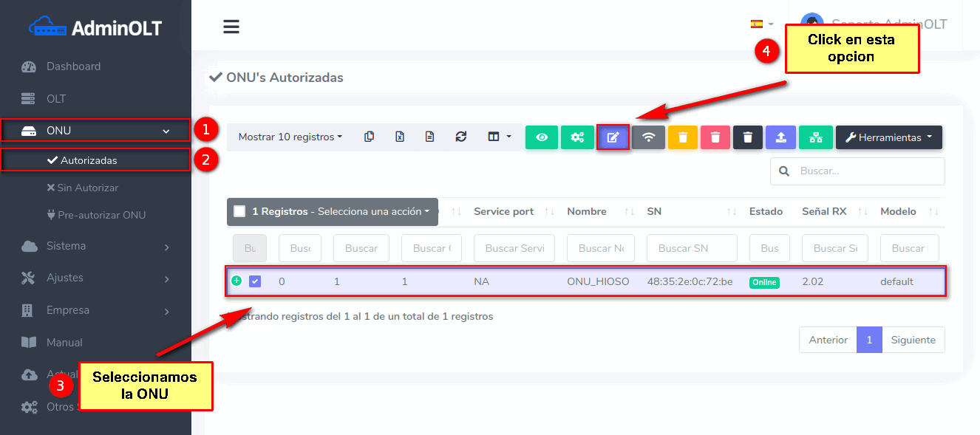
Task: Toggle the select-all records checkbox
Action: [239, 211]
